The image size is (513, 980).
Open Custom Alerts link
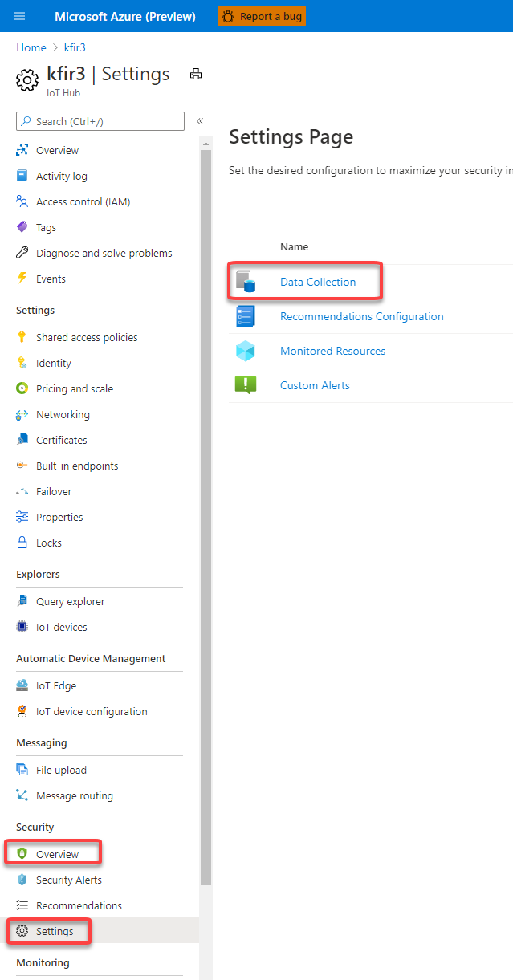315,385
